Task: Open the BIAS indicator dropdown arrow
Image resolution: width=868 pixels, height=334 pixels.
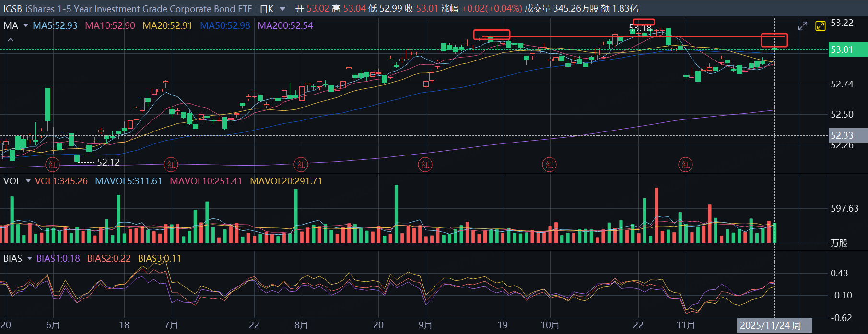Action: tap(30, 258)
